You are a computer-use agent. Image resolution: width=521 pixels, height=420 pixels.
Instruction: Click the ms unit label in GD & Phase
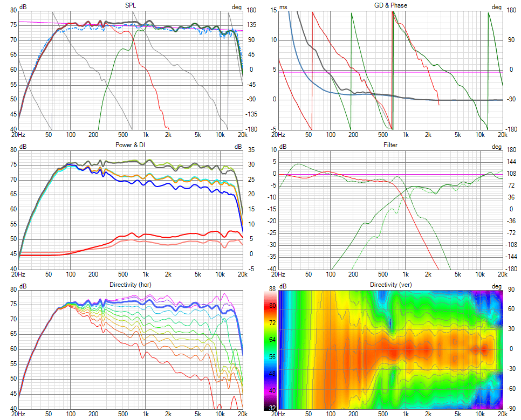coord(283,7)
